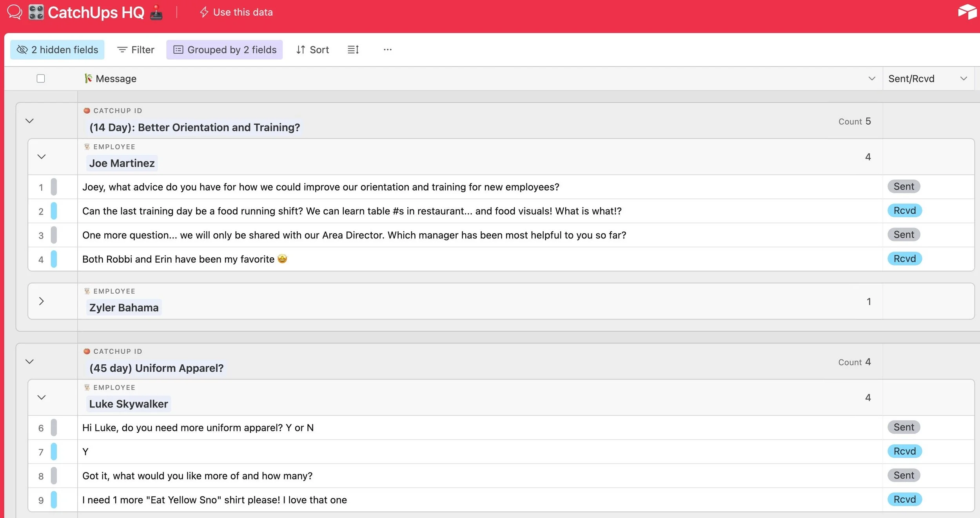Image resolution: width=980 pixels, height=518 pixels.
Task: Expand the Zyler Bahama employee group
Action: (x=42, y=301)
